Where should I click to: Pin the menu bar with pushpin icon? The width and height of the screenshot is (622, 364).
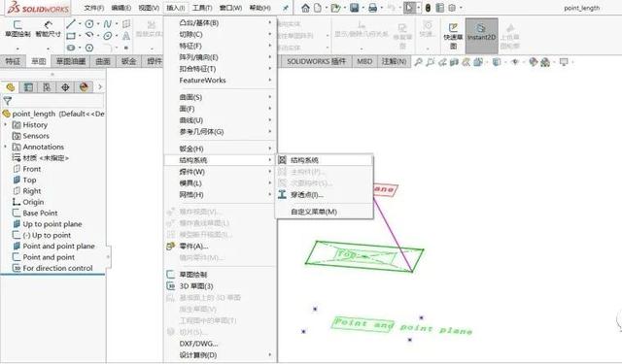(x=285, y=8)
